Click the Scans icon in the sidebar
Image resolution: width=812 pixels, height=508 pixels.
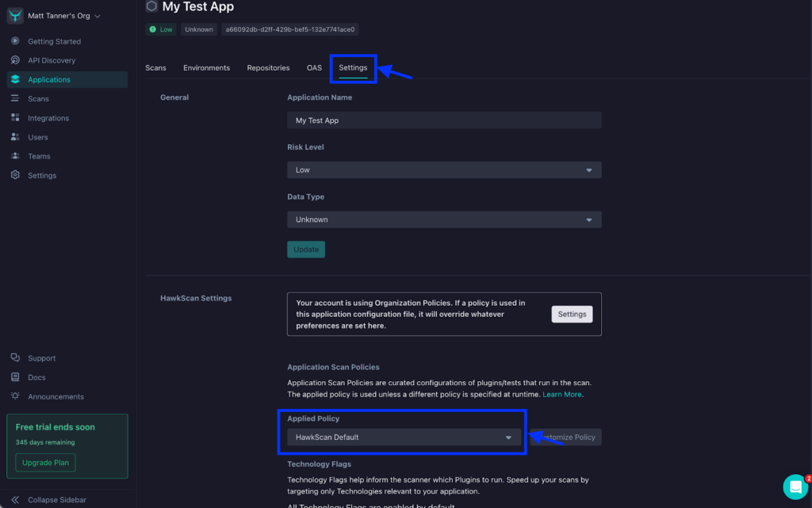click(15, 99)
